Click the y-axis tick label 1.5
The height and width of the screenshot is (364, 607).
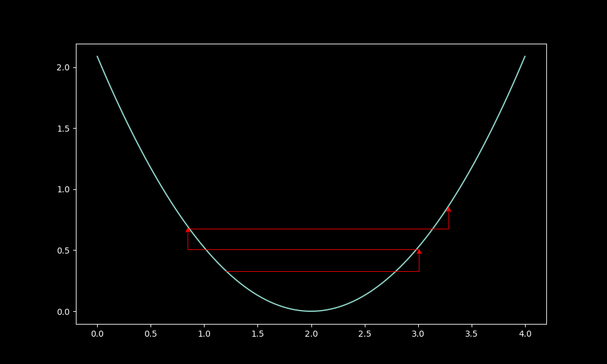tap(63, 129)
